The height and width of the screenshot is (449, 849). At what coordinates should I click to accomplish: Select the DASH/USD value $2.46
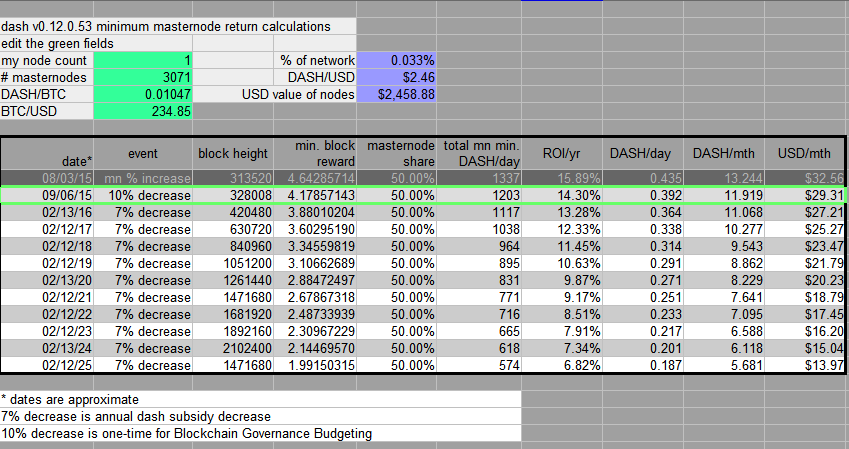point(396,77)
